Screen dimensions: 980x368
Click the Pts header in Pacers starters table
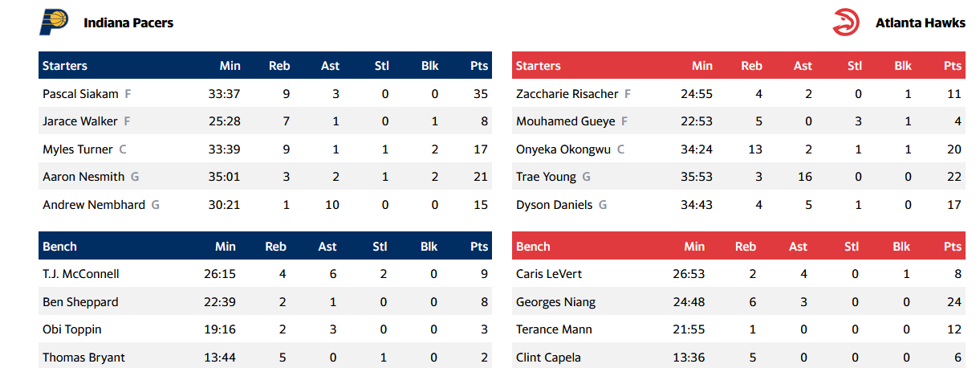(479, 66)
